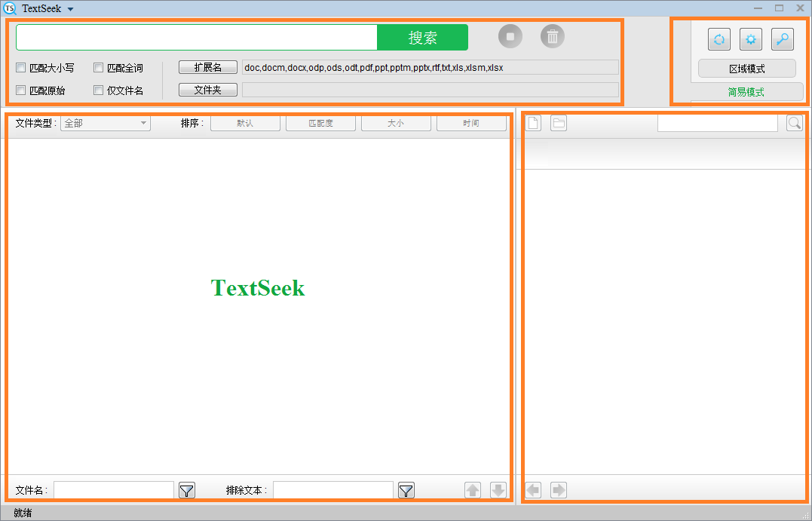Open settings with the gear icon
This screenshot has width=812, height=521.
point(751,39)
